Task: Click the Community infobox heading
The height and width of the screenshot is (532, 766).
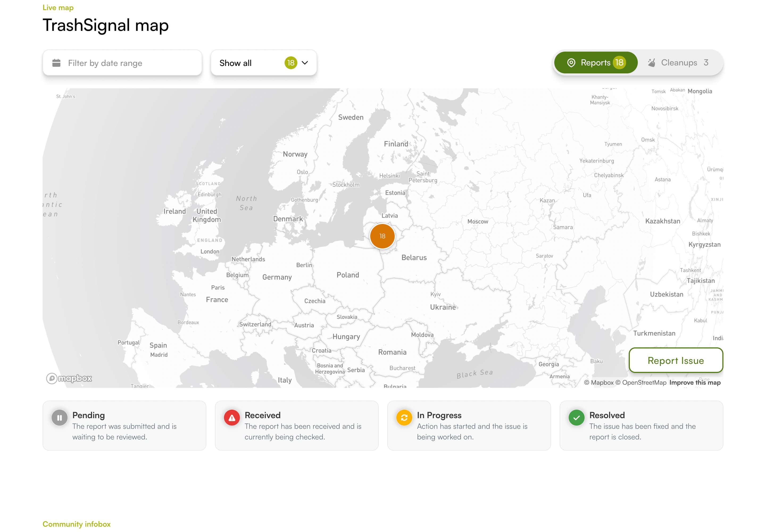Action: (x=77, y=524)
